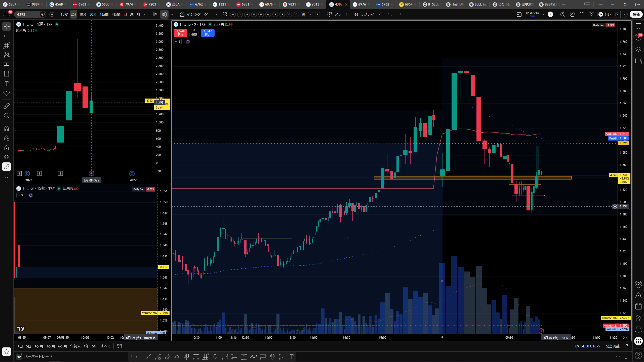Select the Measure ruler tool
The height and width of the screenshot is (362, 644).
[x=7, y=106]
